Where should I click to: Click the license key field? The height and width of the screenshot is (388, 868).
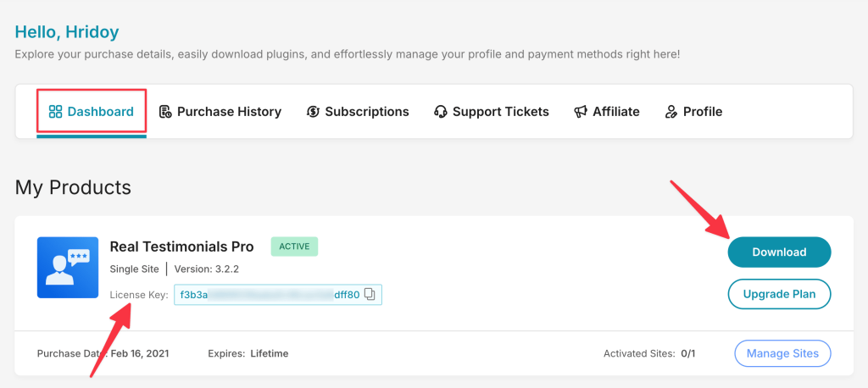tap(278, 295)
